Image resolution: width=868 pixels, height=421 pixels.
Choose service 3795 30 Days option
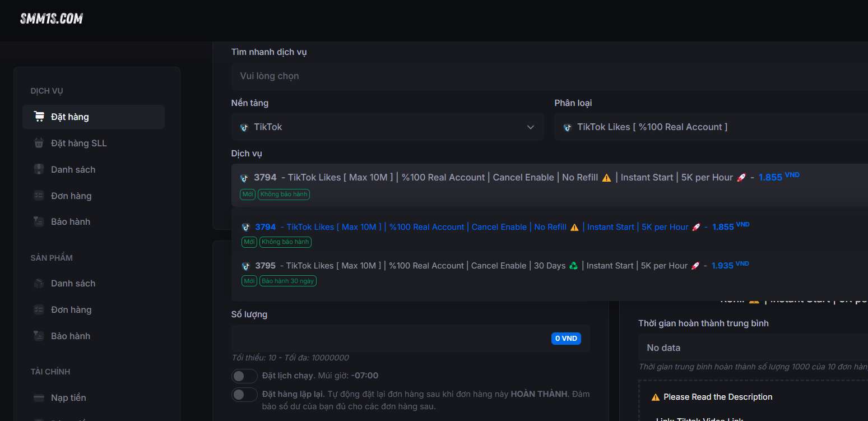point(550,272)
